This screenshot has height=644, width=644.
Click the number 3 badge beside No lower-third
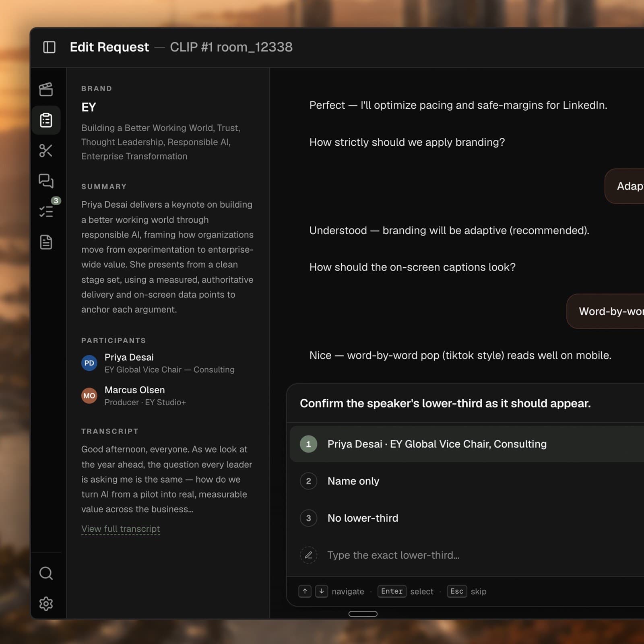(x=308, y=518)
